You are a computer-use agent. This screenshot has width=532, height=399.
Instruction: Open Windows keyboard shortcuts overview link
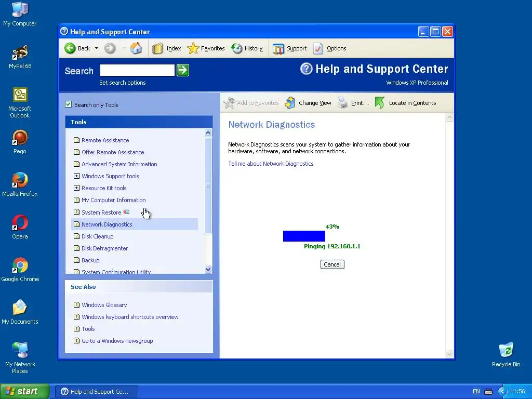(130, 317)
